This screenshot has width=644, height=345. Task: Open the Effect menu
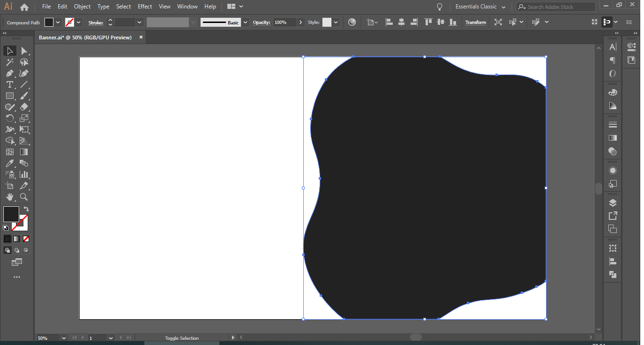(145, 7)
